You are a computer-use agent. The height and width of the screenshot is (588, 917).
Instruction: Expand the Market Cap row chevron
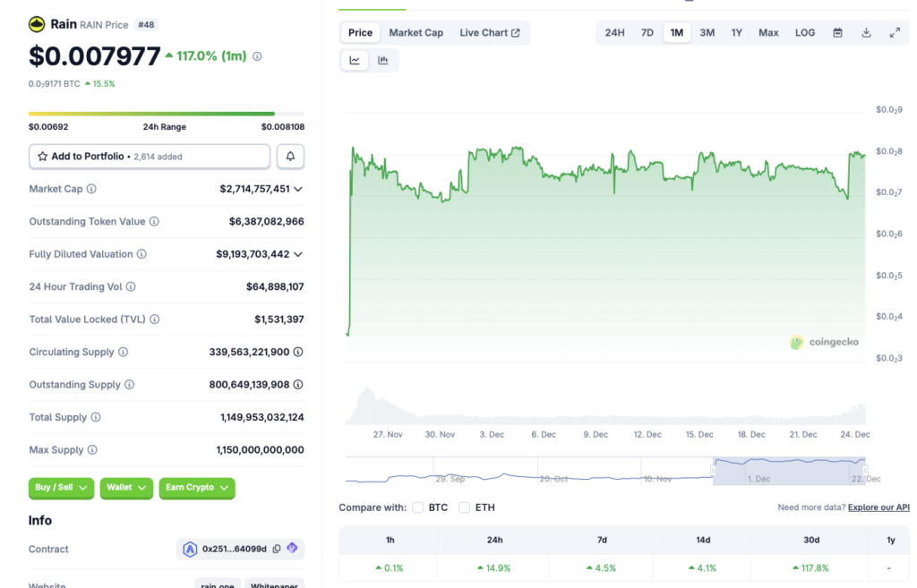[297, 189]
